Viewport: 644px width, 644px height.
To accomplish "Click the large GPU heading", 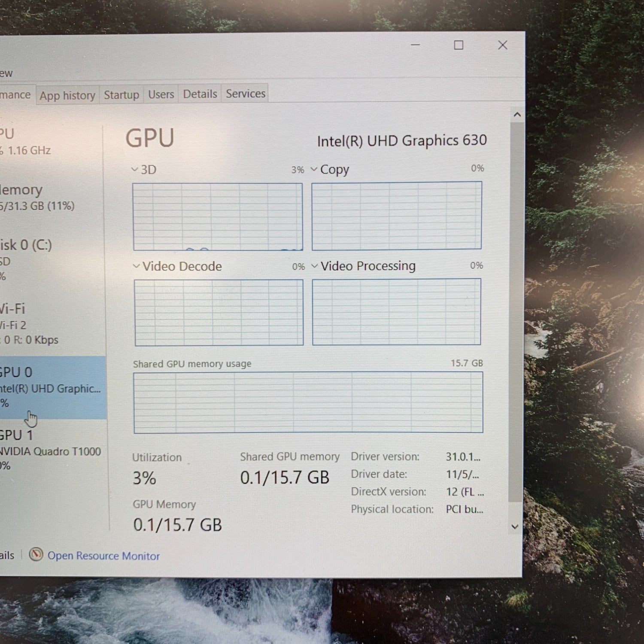I will 150,138.
